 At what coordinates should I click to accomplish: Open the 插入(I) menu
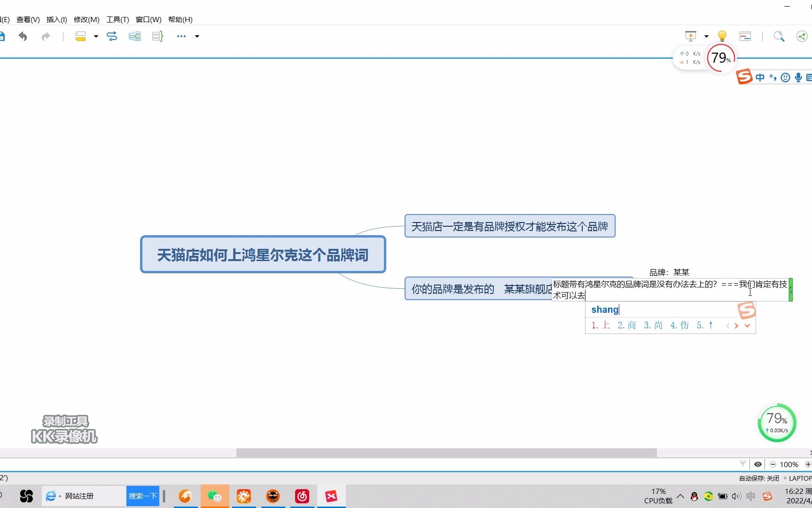(x=57, y=19)
